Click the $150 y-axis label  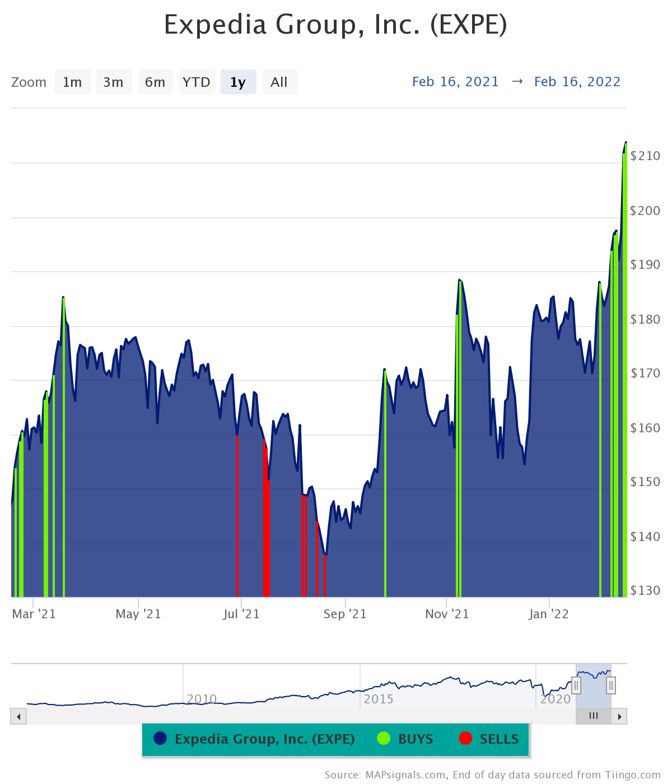pyautogui.click(x=645, y=482)
